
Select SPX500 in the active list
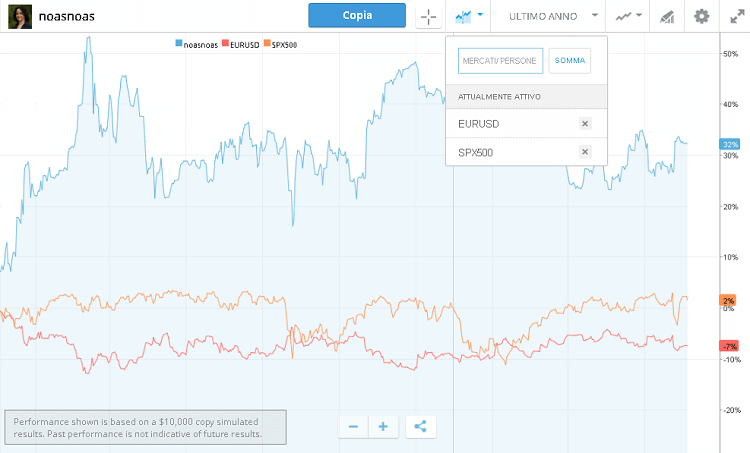pyautogui.click(x=475, y=152)
